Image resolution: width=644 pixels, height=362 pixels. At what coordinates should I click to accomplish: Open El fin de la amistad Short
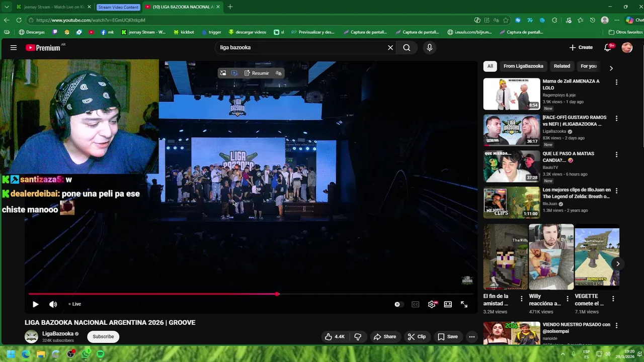[x=505, y=257]
